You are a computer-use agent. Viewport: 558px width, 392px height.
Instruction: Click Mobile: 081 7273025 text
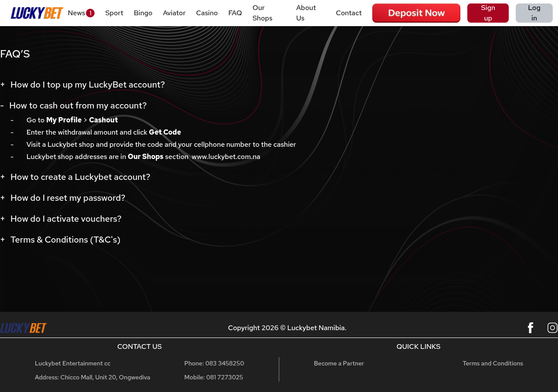coord(214,377)
